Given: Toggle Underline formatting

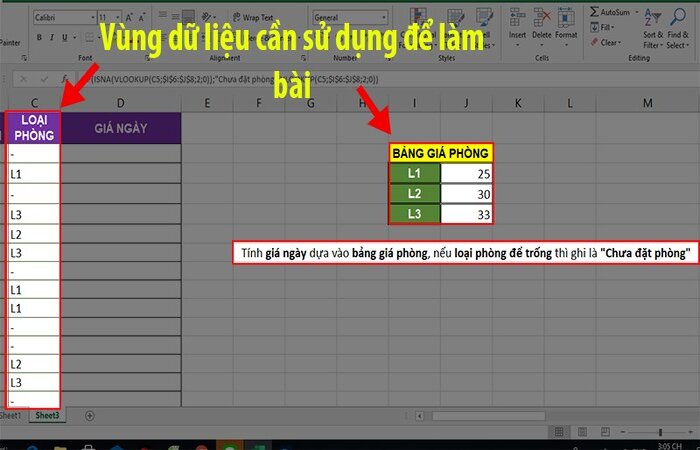Looking at the screenshot, I should pos(64,38).
